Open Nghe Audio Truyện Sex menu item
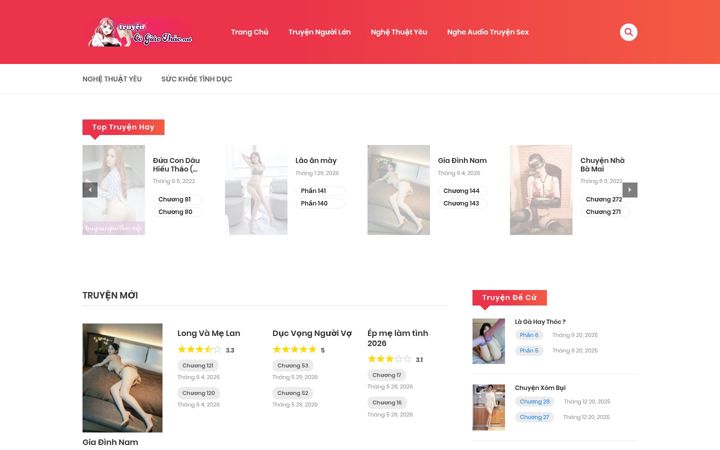The height and width of the screenshot is (450, 720). tap(488, 32)
